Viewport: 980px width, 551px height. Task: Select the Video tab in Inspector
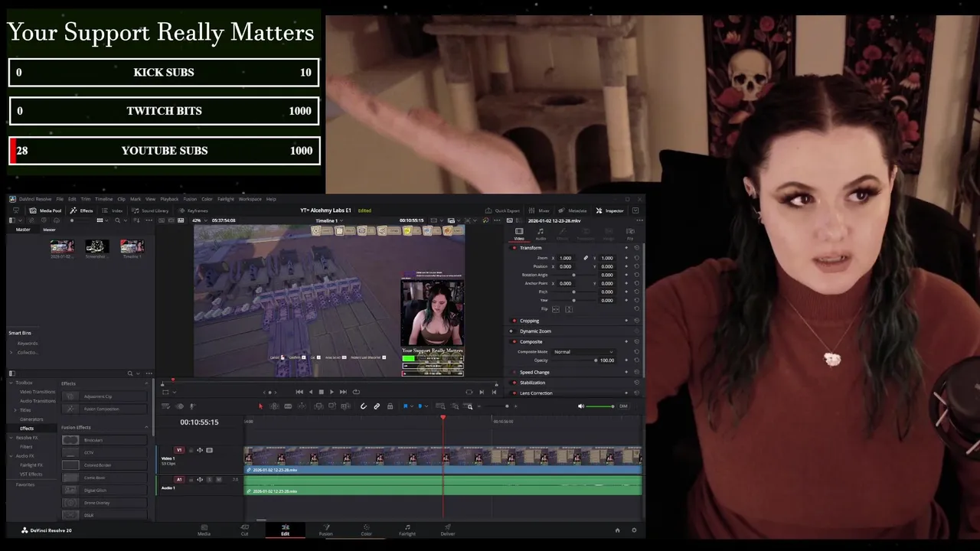[x=519, y=233]
